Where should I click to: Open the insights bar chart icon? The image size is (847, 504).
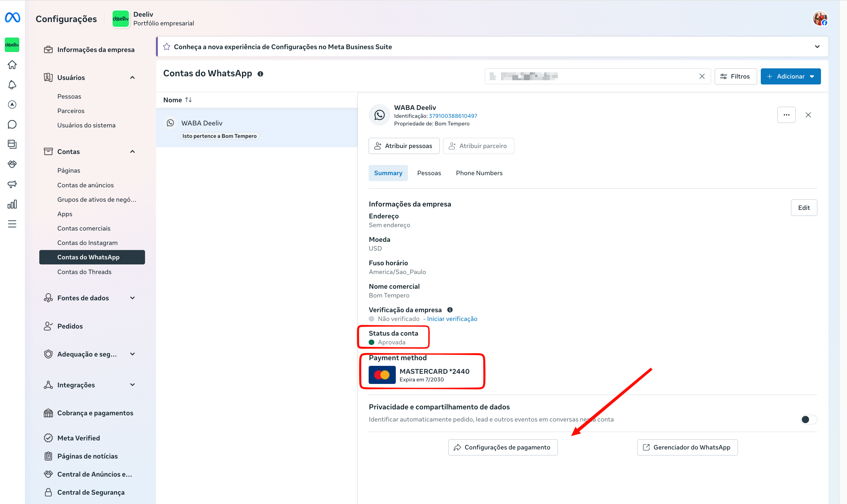click(12, 204)
